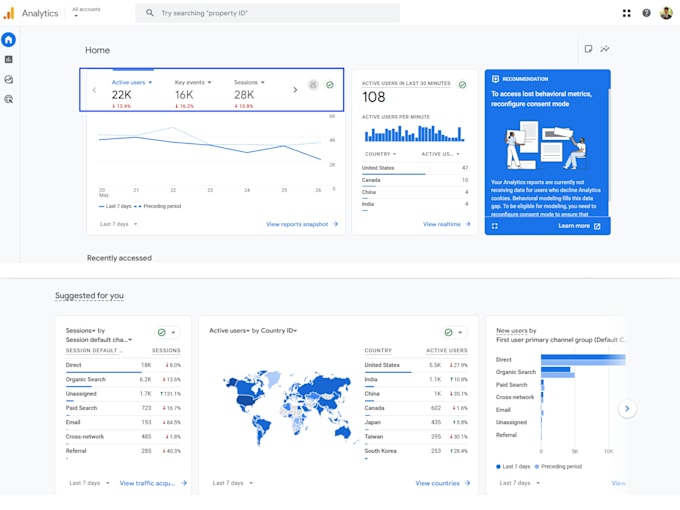This screenshot has height=510, width=680.
Task: Click the Suggested for you heading
Action: (x=89, y=296)
